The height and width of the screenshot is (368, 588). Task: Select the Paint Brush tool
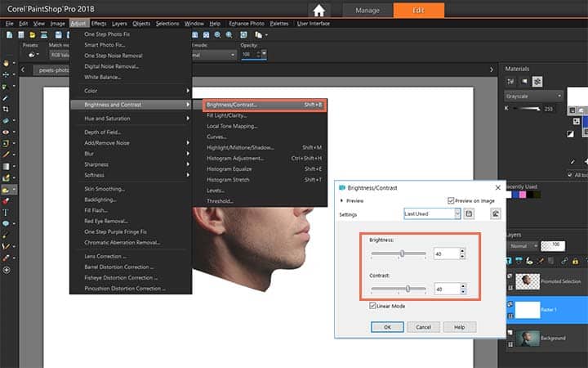click(x=6, y=155)
